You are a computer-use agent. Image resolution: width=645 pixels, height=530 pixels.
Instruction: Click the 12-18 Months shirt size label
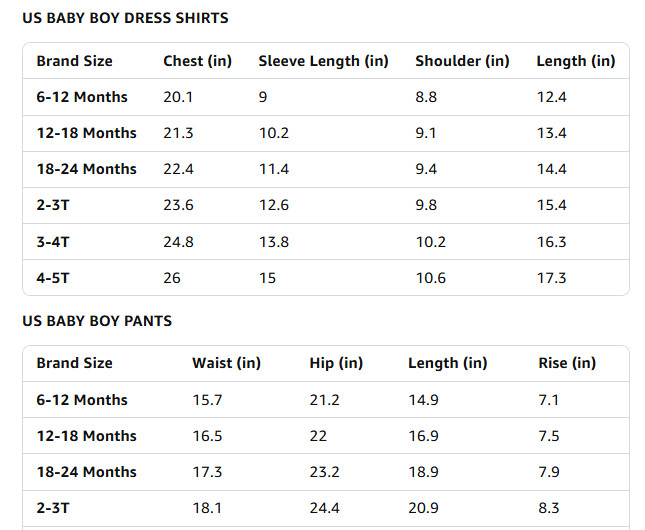pyautogui.click(x=86, y=133)
